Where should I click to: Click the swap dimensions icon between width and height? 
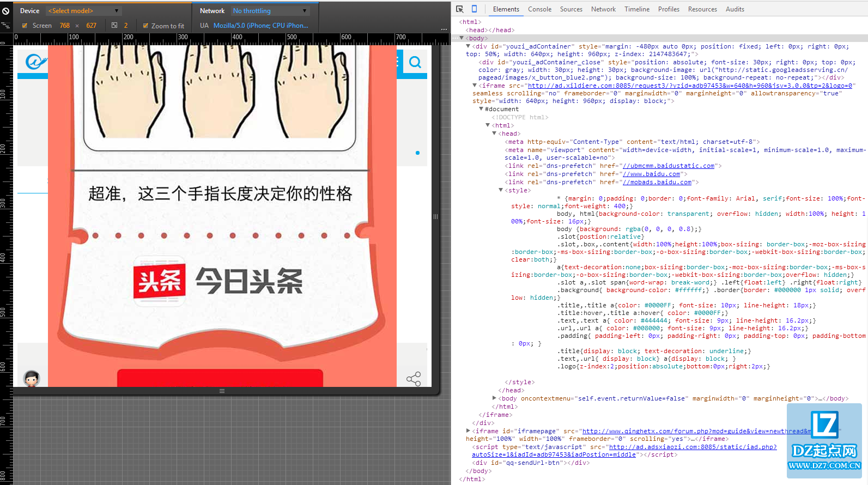point(77,26)
